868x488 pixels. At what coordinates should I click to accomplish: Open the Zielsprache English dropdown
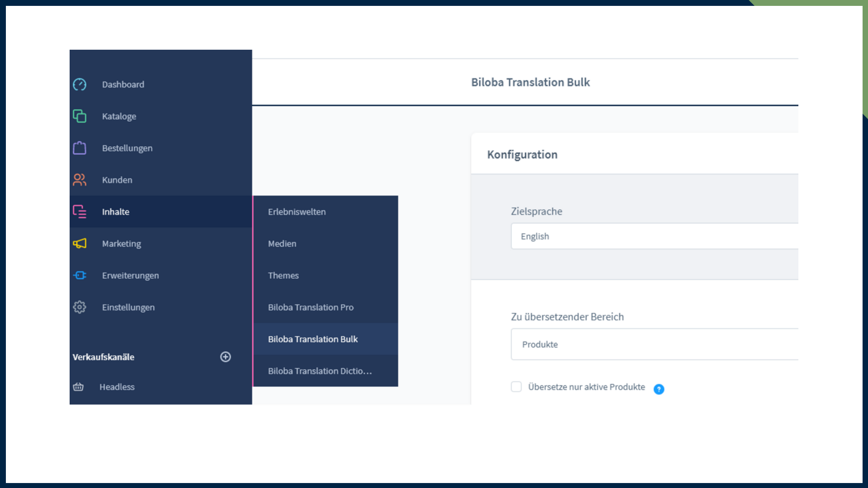point(654,236)
